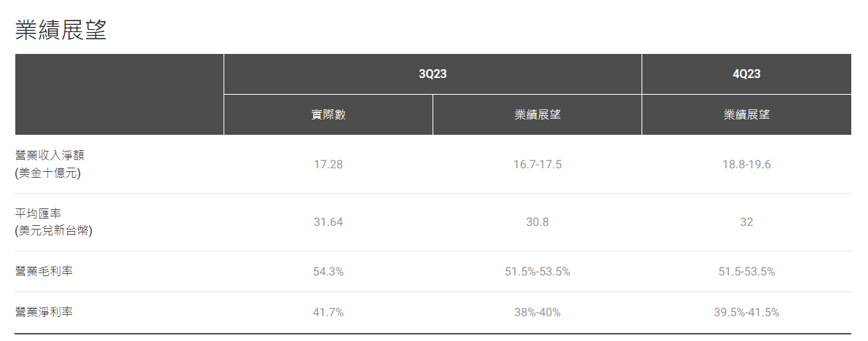The height and width of the screenshot is (341, 868).
Task: Click the 39.5%-41.5% operating margin cell
Action: coord(746,313)
